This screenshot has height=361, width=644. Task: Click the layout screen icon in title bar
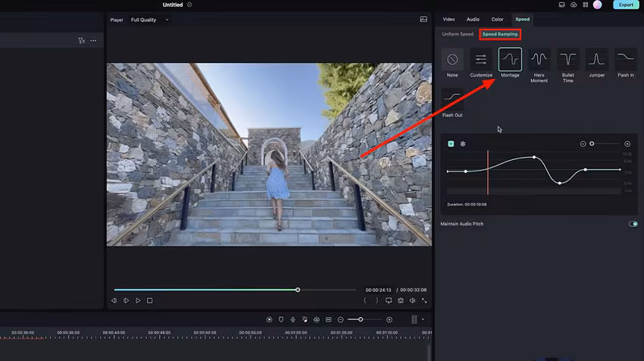click(x=562, y=5)
